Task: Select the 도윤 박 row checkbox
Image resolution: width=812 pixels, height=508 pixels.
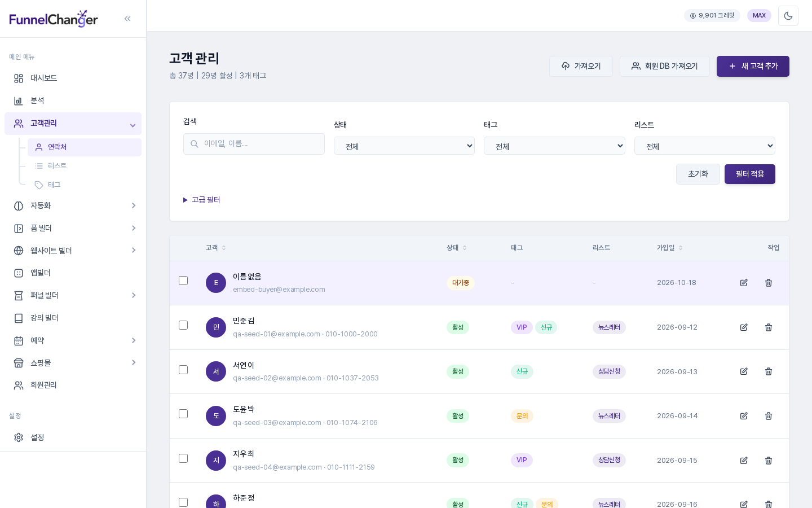Action: 183,414
